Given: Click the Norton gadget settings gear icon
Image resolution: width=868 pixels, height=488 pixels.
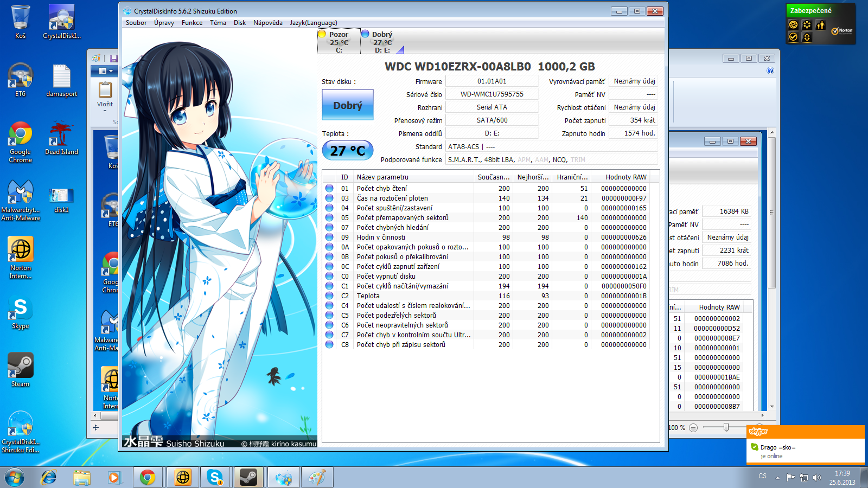Looking at the screenshot, I should (807, 25).
